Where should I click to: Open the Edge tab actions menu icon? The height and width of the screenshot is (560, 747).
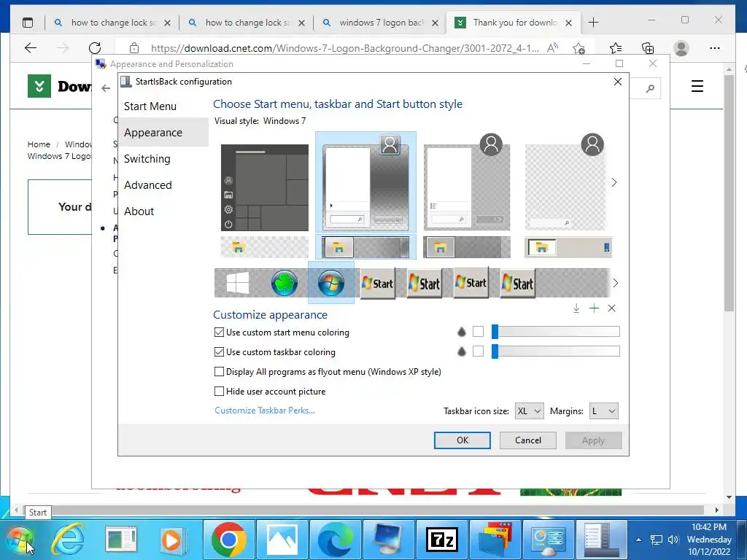(x=28, y=23)
